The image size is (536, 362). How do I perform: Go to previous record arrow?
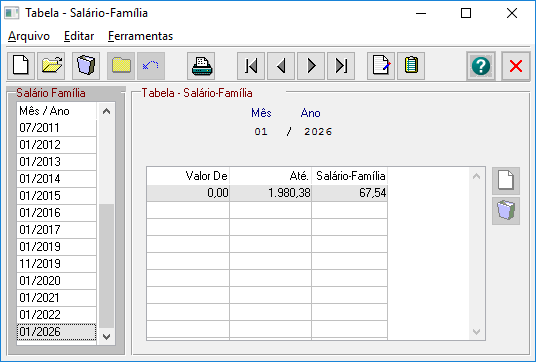(x=281, y=66)
